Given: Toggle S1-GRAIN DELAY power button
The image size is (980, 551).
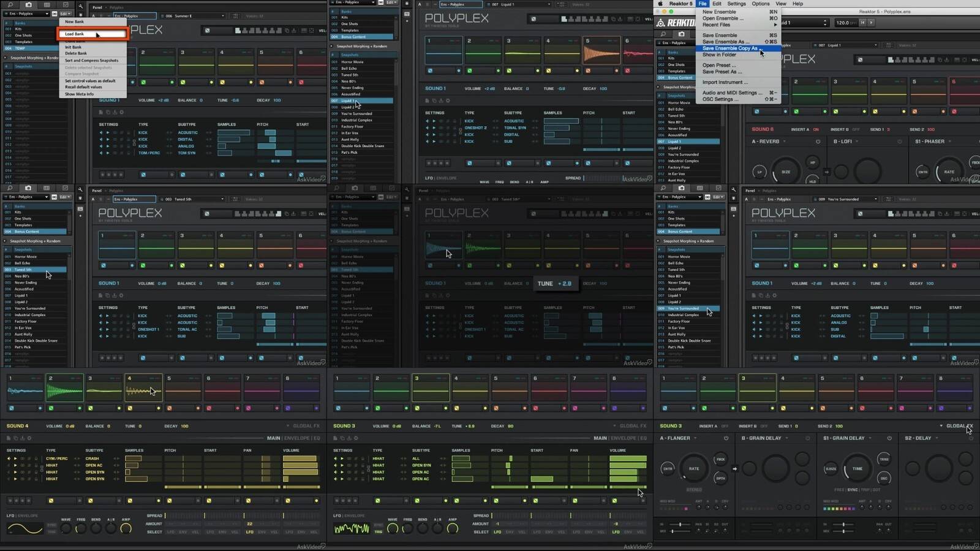Looking at the screenshot, I should [x=889, y=438].
